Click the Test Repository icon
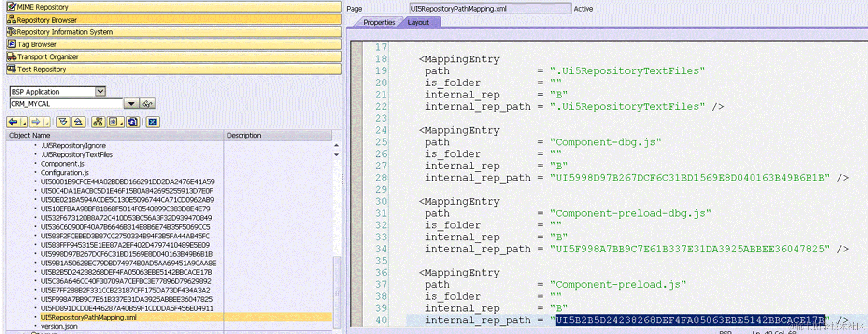 12,69
